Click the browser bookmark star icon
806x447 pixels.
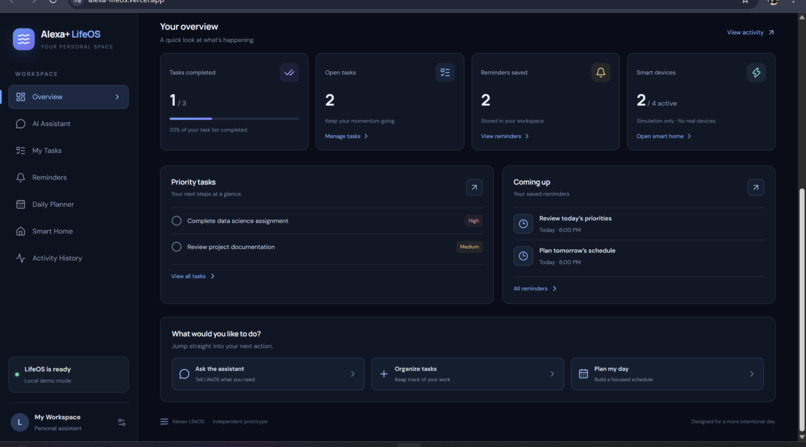[745, 2]
